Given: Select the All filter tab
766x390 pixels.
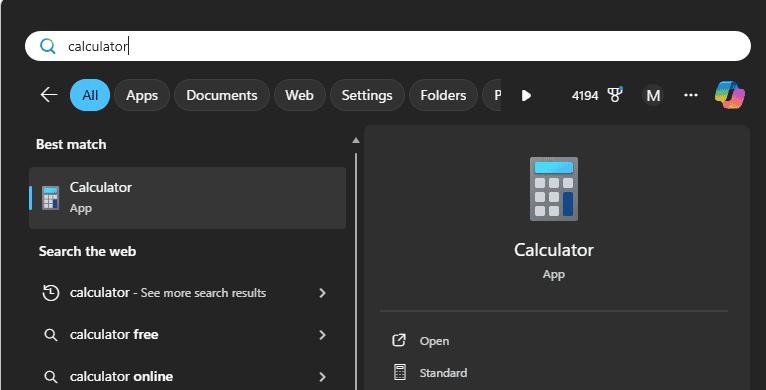Looking at the screenshot, I should tap(90, 95).
